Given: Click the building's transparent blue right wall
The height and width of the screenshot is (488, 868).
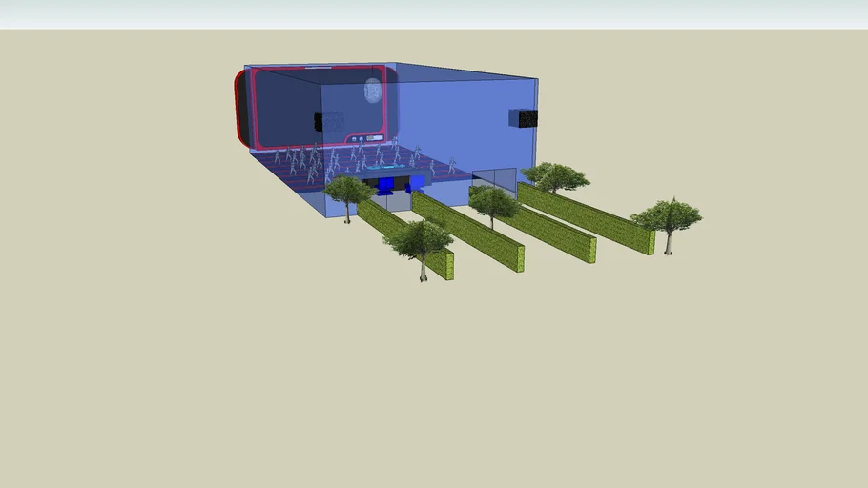Looking at the screenshot, I should (467, 114).
